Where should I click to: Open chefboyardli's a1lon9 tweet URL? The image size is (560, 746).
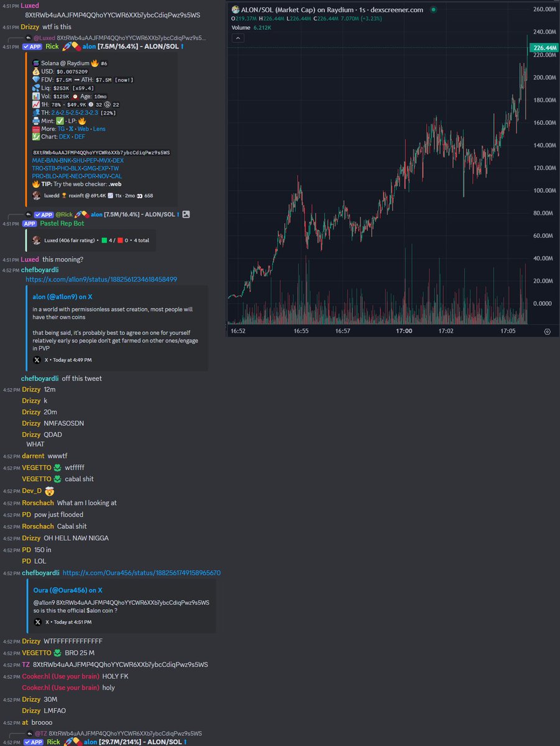coord(101,280)
